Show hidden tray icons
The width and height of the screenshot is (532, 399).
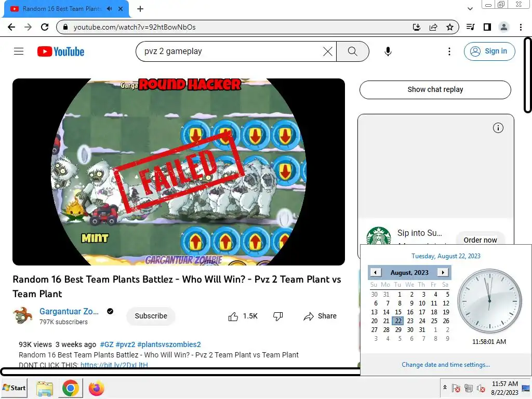(445, 388)
